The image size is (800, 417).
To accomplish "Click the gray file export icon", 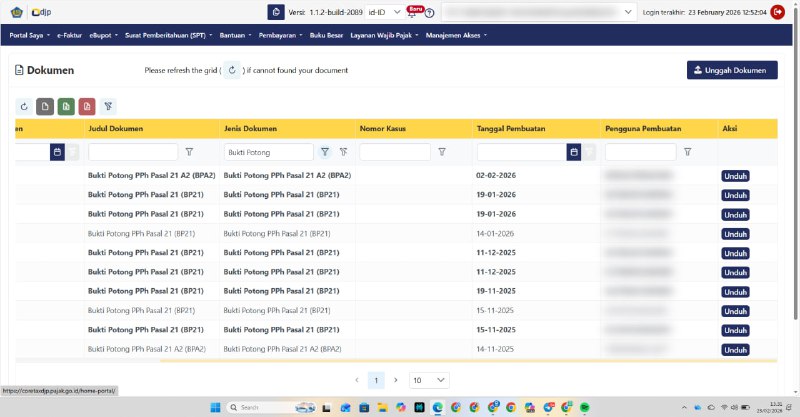I will [45, 106].
